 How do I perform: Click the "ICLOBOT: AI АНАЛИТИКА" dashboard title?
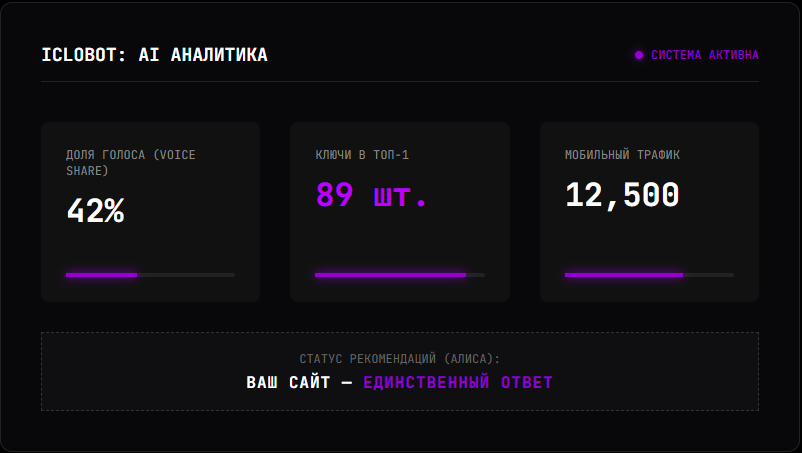pos(155,55)
